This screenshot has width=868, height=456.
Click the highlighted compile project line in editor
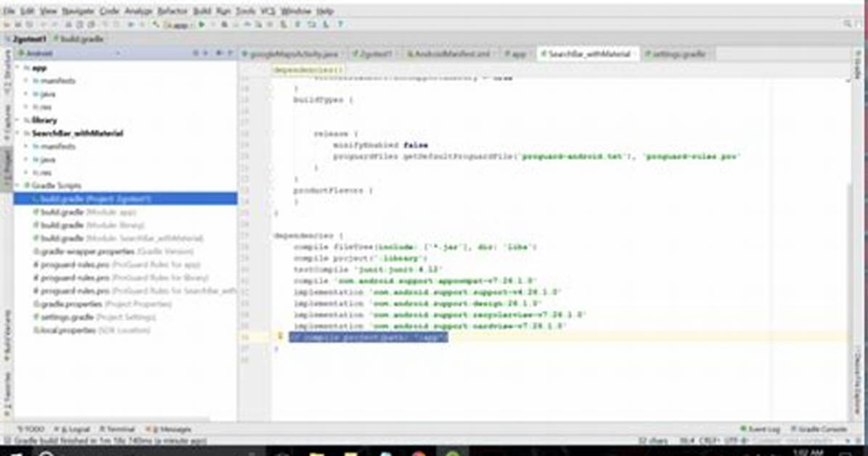click(x=368, y=338)
